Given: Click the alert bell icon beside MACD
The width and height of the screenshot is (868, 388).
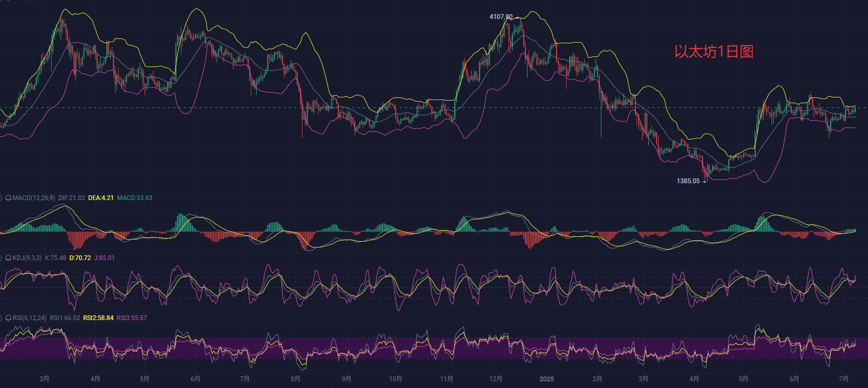Looking at the screenshot, I should point(8,198).
